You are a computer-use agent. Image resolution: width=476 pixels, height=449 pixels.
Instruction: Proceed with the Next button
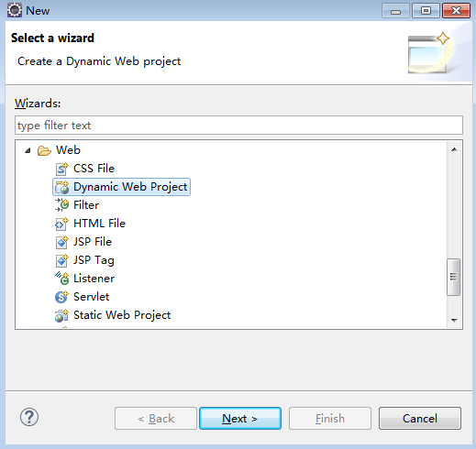point(240,419)
